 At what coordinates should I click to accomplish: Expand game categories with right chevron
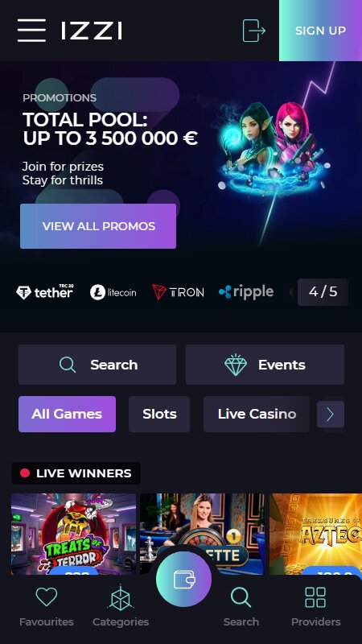tap(331, 415)
